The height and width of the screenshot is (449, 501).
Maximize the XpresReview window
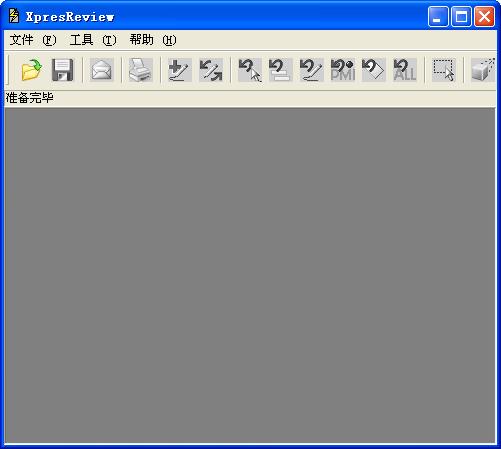click(x=461, y=16)
